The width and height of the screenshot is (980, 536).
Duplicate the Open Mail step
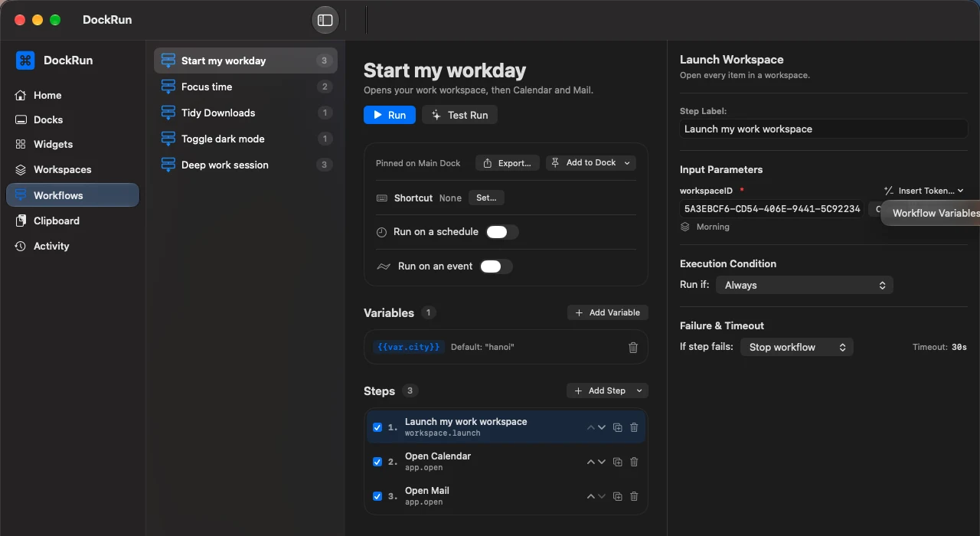coord(618,496)
